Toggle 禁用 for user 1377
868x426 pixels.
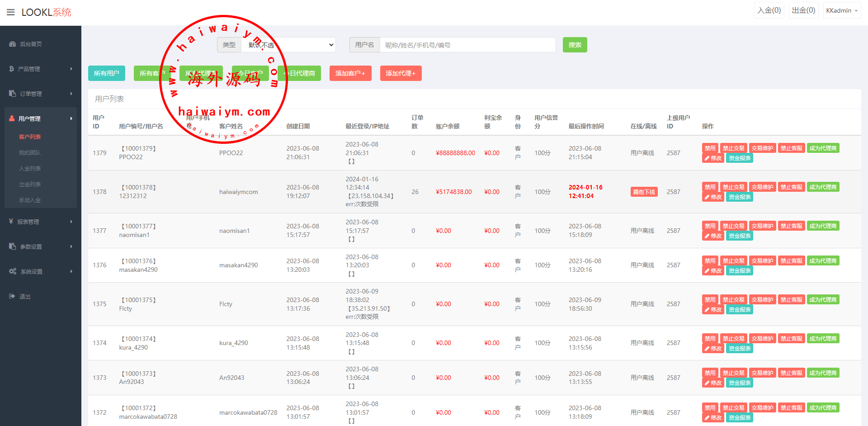(x=710, y=226)
